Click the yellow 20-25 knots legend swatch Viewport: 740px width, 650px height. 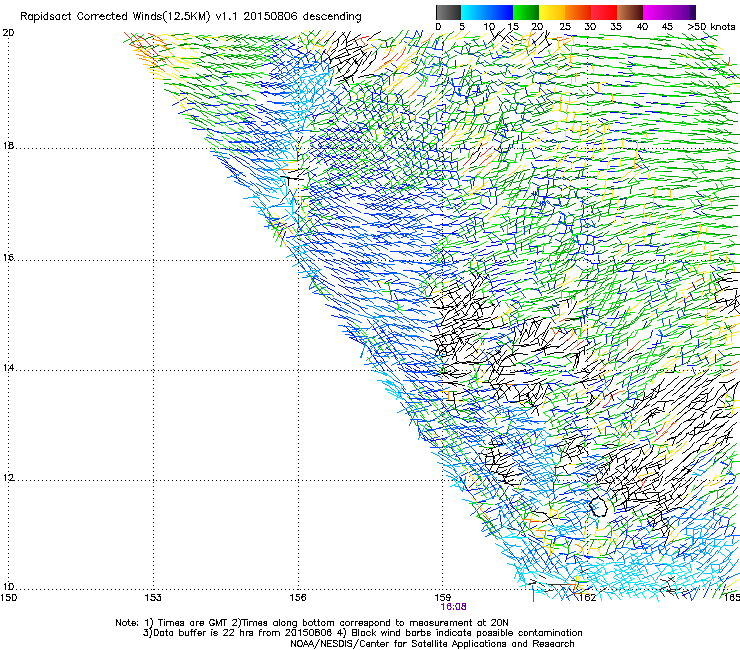point(552,12)
